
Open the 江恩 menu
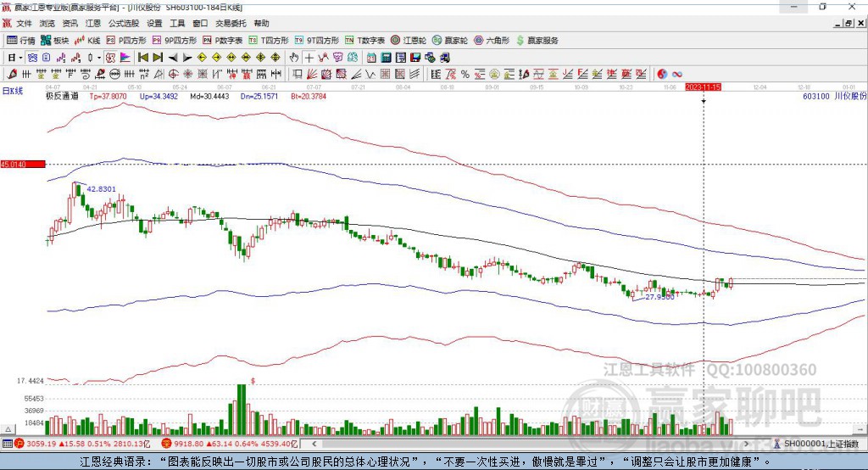pyautogui.click(x=93, y=23)
